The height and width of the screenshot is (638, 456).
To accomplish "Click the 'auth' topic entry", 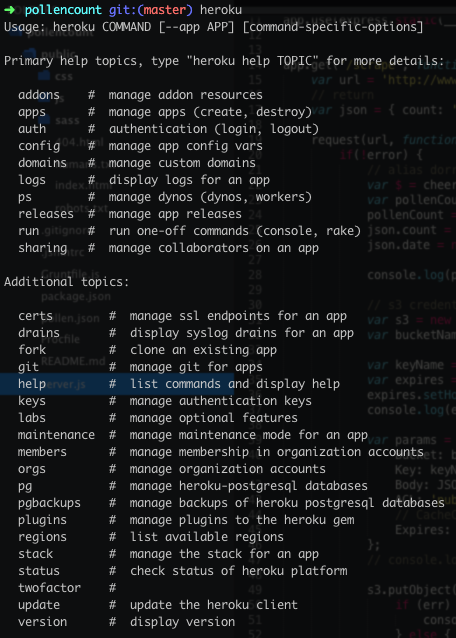I will tap(32, 129).
